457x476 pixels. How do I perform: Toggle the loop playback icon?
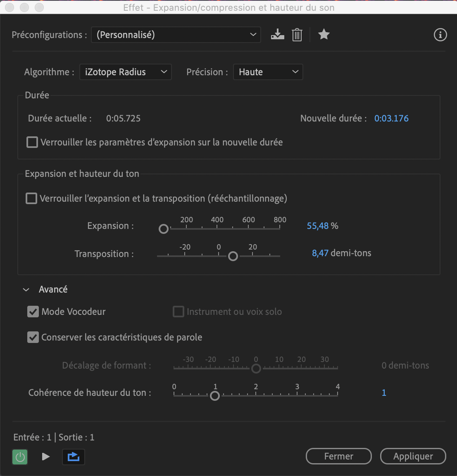point(73,457)
